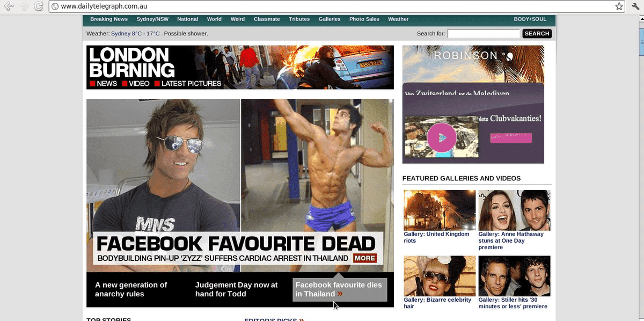Image resolution: width=644 pixels, height=321 pixels.
Task: Click the red MORE button on headline
Action: [x=365, y=258]
